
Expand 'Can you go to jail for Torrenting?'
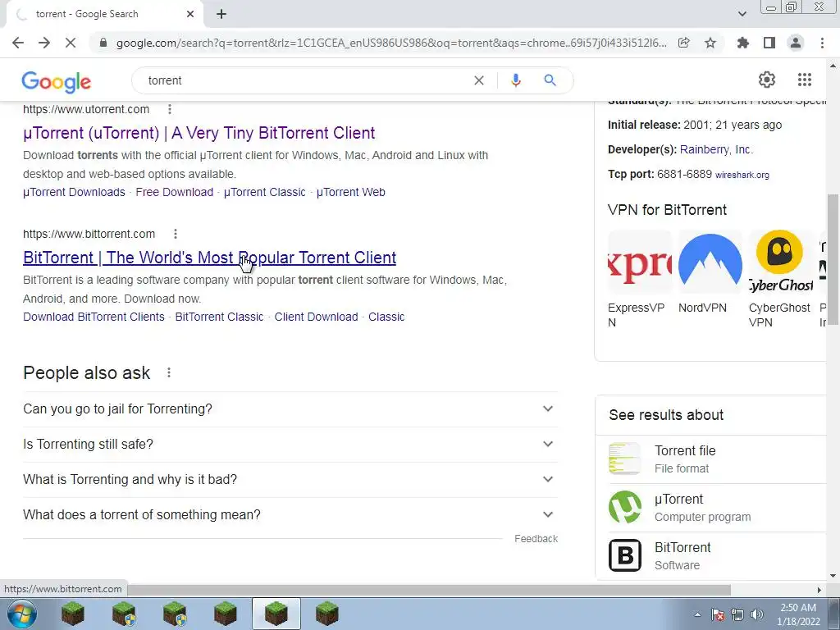click(290, 409)
